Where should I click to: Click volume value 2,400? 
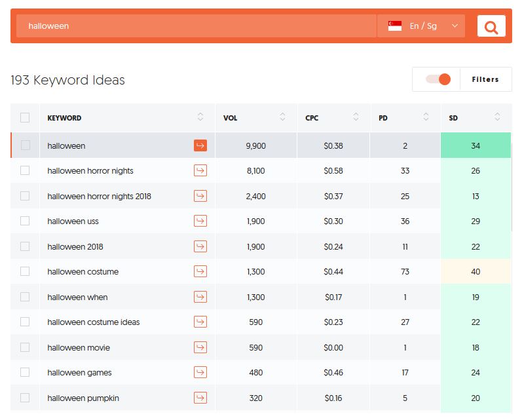pyautogui.click(x=255, y=196)
